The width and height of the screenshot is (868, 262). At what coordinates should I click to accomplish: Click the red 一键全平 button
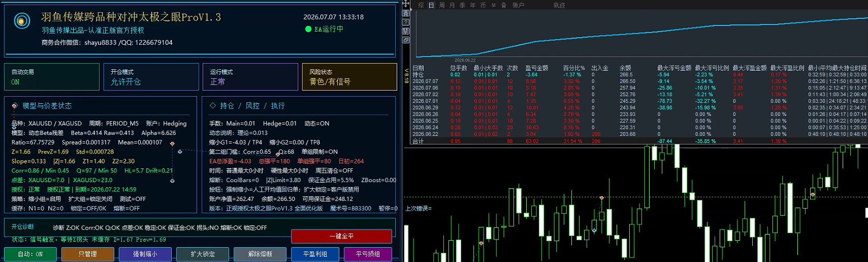tap(341, 236)
